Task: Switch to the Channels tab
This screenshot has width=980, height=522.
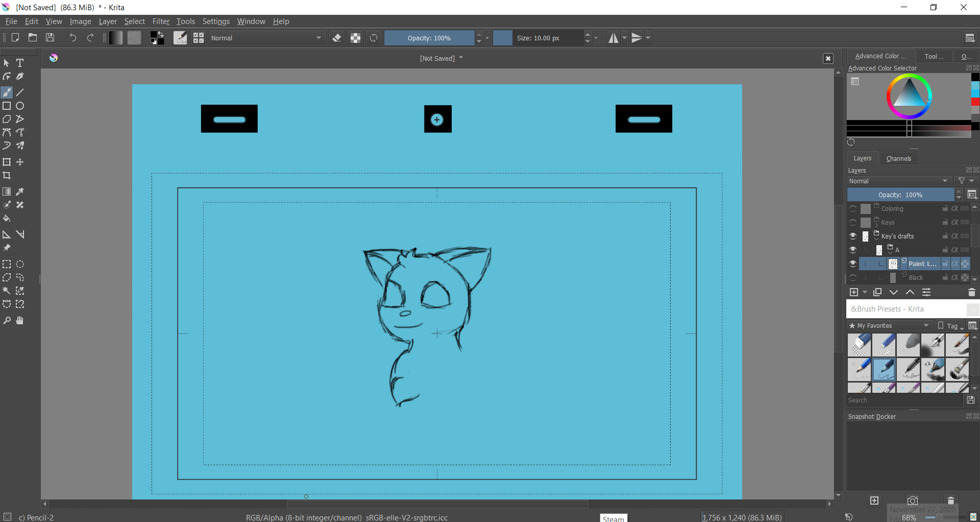Action: [898, 158]
